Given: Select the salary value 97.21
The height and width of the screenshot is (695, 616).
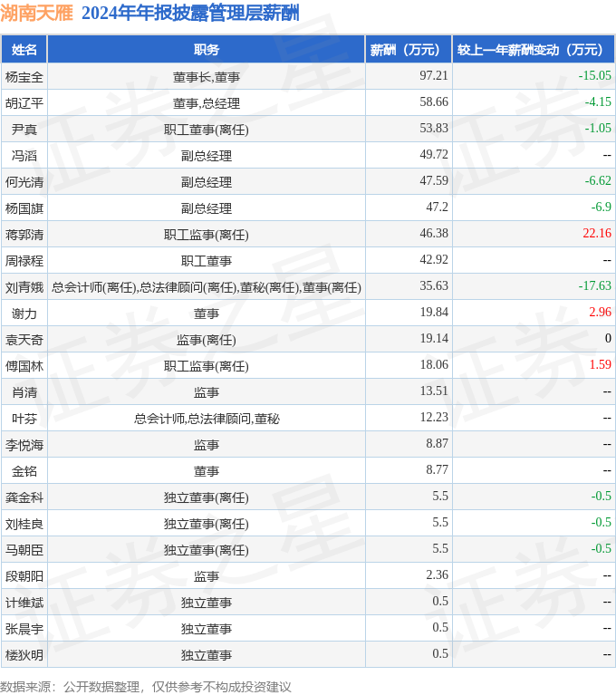Looking at the screenshot, I should pyautogui.click(x=434, y=76).
